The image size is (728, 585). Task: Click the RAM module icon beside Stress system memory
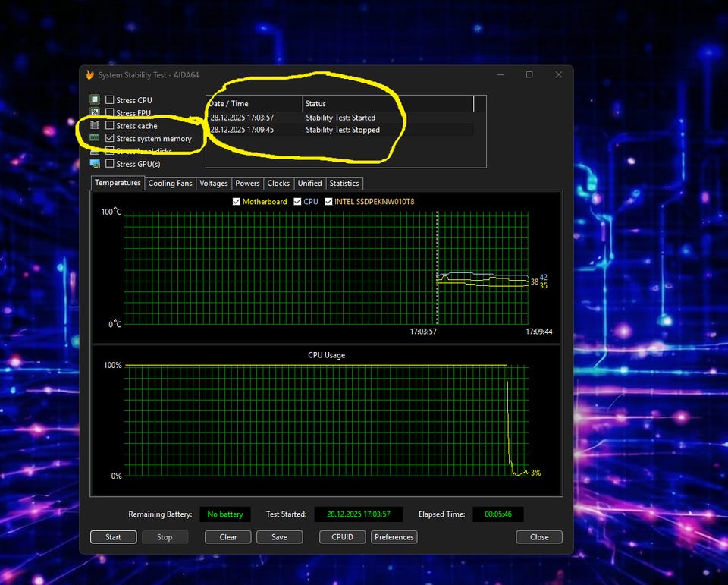tap(95, 138)
